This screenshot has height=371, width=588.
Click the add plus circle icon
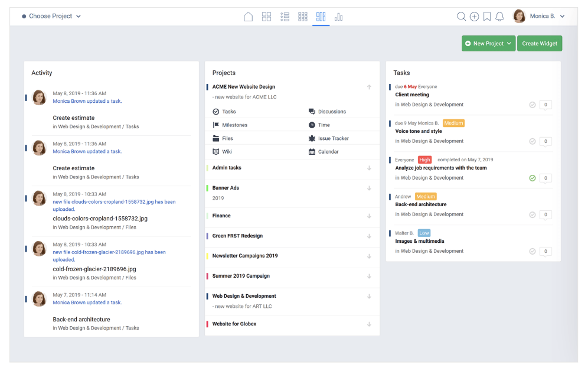point(474,17)
